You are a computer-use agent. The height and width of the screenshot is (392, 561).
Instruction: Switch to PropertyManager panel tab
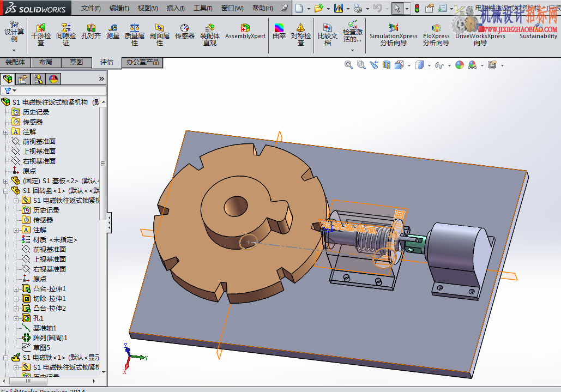coord(23,79)
